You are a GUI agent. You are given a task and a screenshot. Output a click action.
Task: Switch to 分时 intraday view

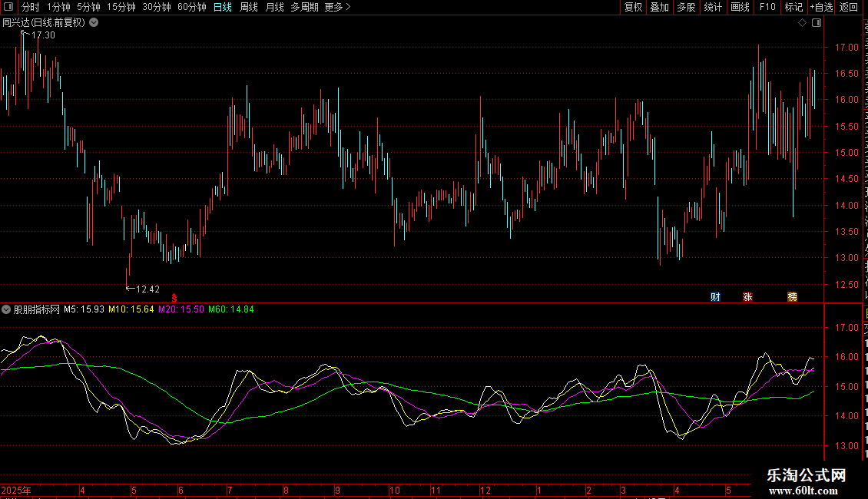coord(31,7)
